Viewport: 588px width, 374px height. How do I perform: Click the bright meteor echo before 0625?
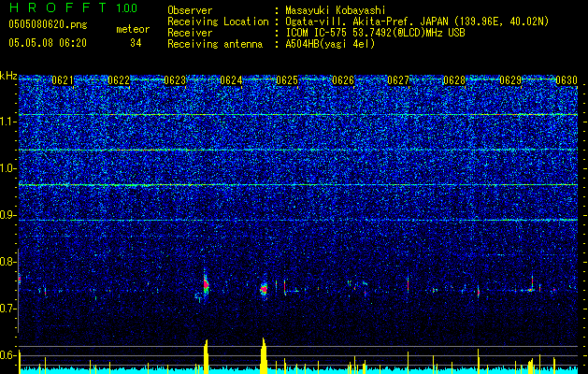264,289
